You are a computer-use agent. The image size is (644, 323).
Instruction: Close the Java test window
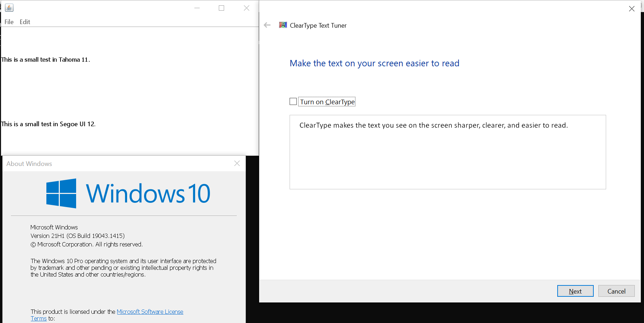pyautogui.click(x=246, y=8)
